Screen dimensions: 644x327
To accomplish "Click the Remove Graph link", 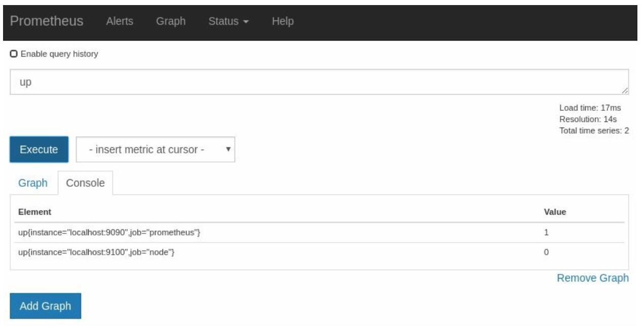I will [x=593, y=278].
